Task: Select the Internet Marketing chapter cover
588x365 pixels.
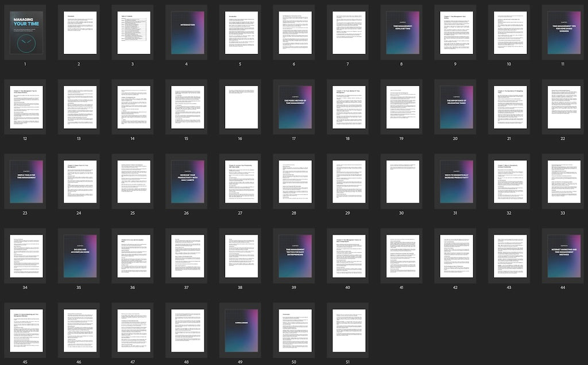Action: 563,256
